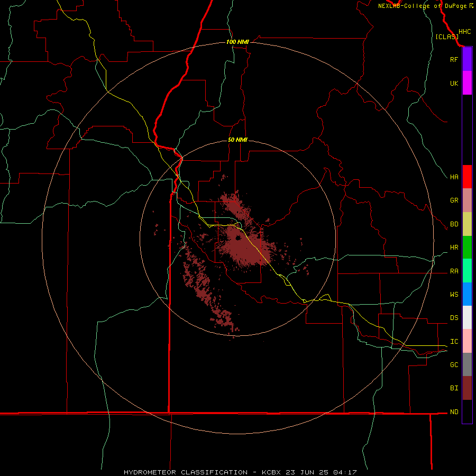Click the HHC product label
476x476 pixels.
[x=464, y=32]
